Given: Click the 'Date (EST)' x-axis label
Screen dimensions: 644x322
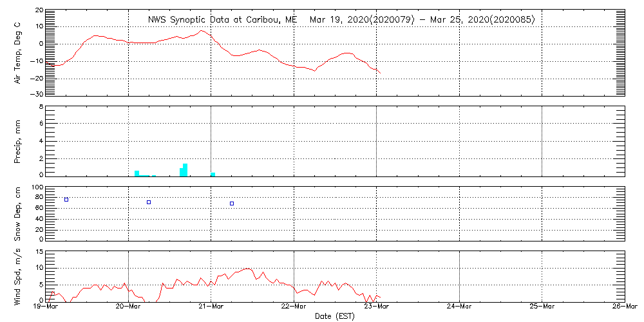Looking at the screenshot, I should click(x=335, y=316).
